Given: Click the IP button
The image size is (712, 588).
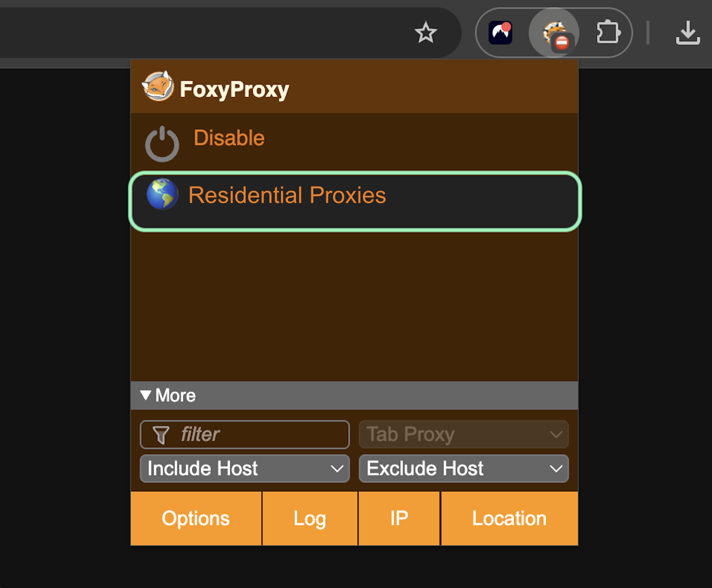Looking at the screenshot, I should [399, 519].
